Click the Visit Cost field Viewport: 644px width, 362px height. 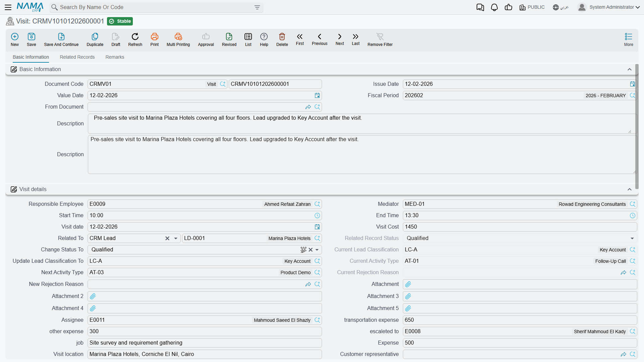click(x=520, y=227)
